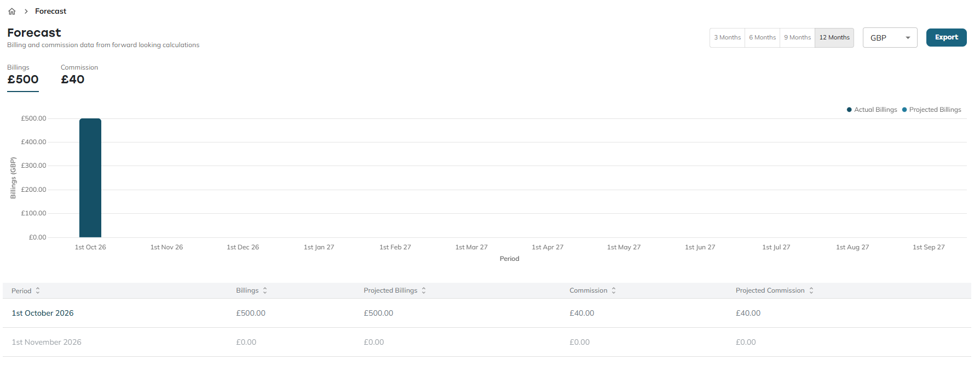Toggle Actual Billings legend dot
This screenshot has width=980, height=365.
(x=849, y=110)
